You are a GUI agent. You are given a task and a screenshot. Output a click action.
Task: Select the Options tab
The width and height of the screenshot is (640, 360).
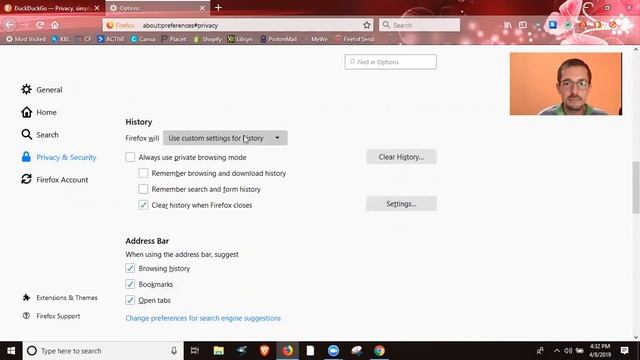coord(157,8)
